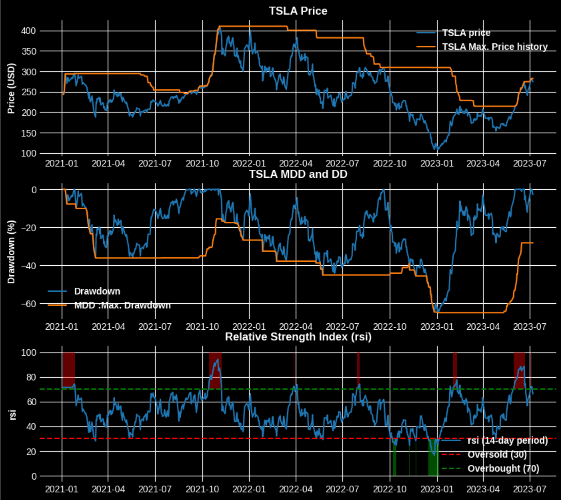
Task: Click the "TSLA MDD and DD" chart title
Action: pos(298,174)
